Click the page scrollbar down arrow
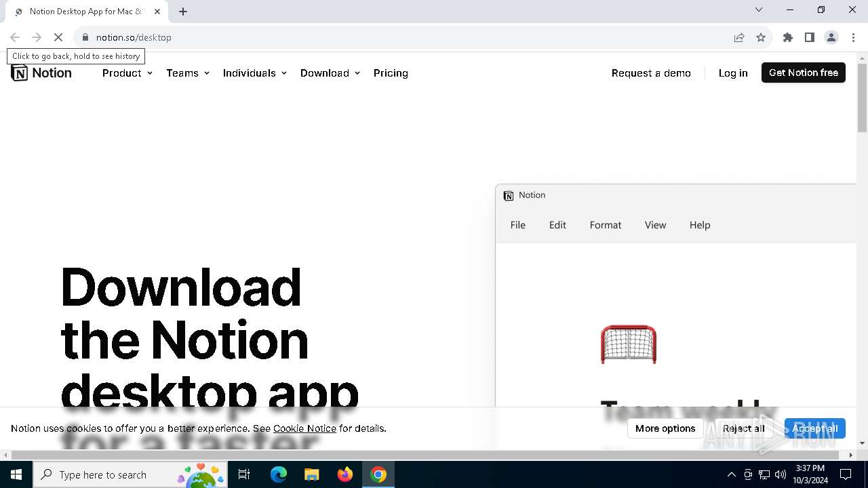Viewport: 868px width, 488px height. [862, 443]
